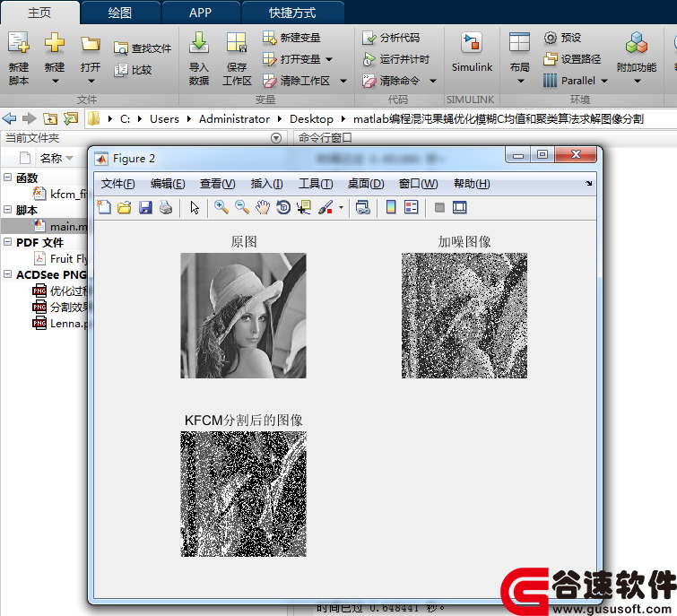Click New Figure icon in Figure 2 toolbar
The image size is (677, 616).
pyautogui.click(x=104, y=208)
